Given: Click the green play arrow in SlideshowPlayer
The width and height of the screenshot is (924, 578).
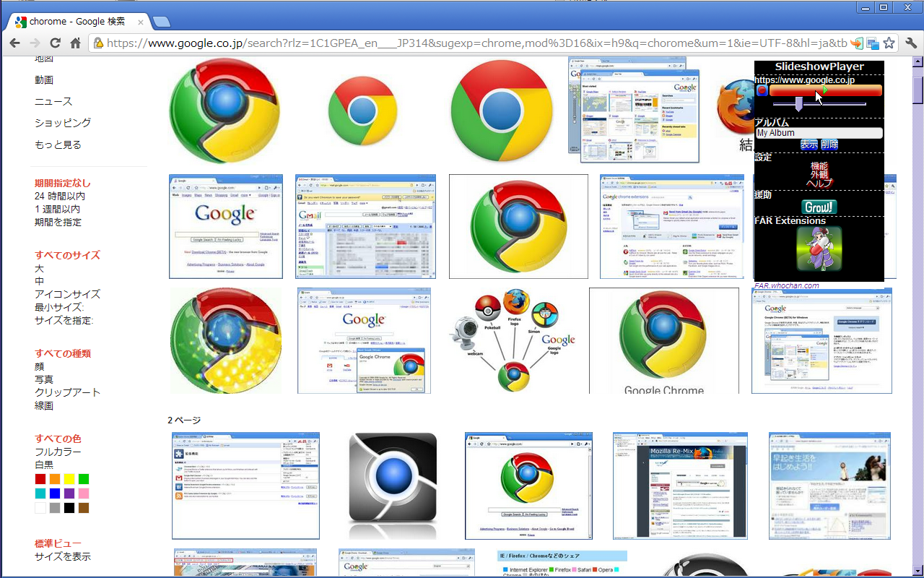Looking at the screenshot, I should pyautogui.click(x=825, y=90).
